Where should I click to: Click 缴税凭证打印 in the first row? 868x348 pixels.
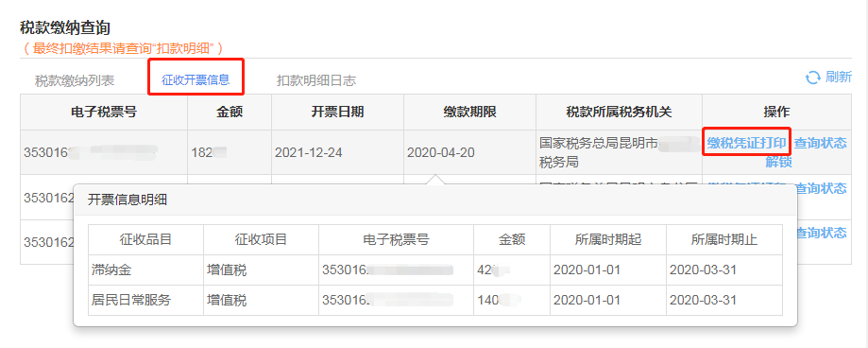(746, 143)
